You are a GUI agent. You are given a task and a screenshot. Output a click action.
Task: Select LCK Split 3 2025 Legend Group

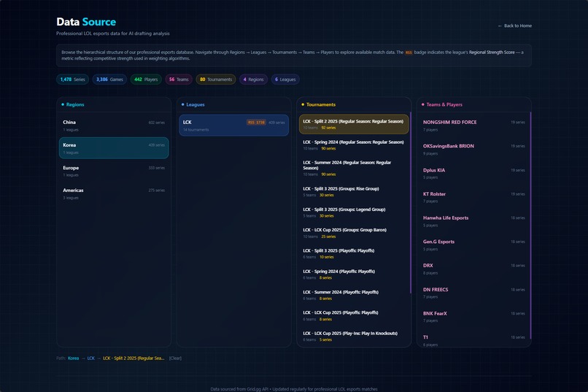(x=354, y=212)
